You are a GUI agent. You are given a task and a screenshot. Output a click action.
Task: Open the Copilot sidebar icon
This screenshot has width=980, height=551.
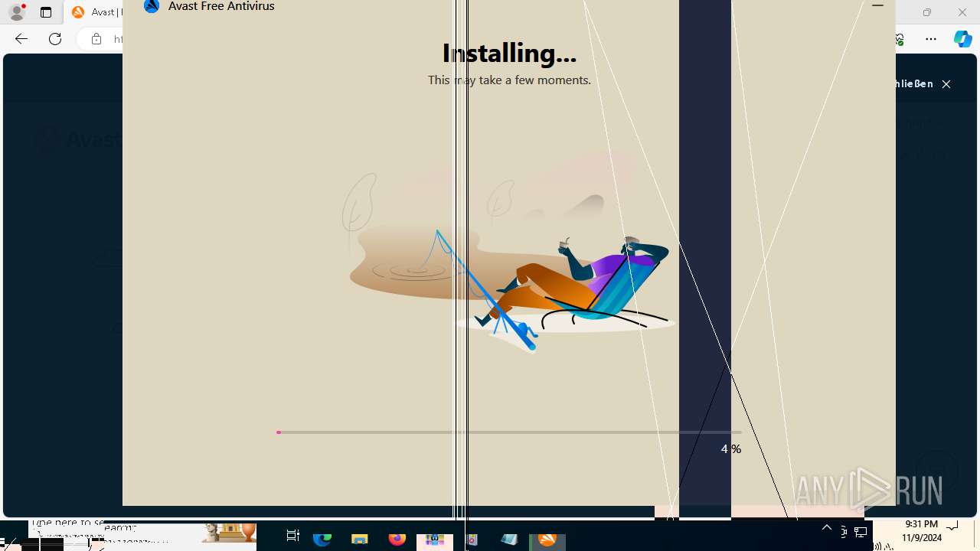click(x=962, y=39)
